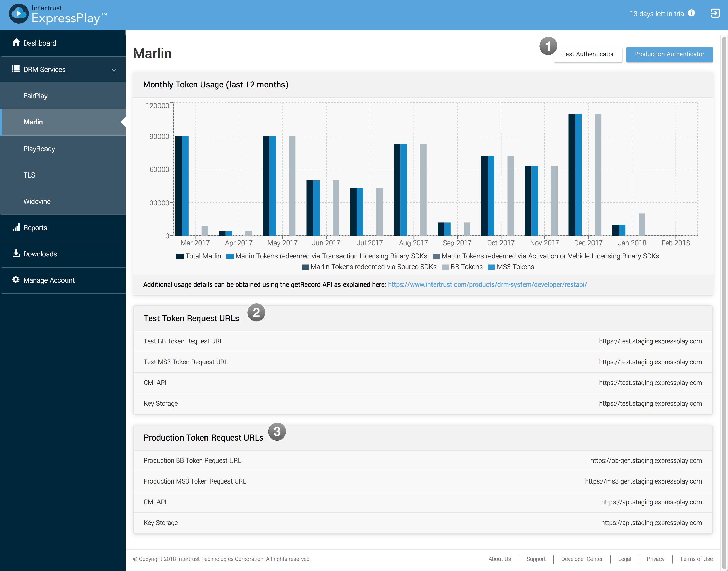Viewport: 728px width, 571px height.
Task: Open the About Us footer link
Action: pos(499,559)
